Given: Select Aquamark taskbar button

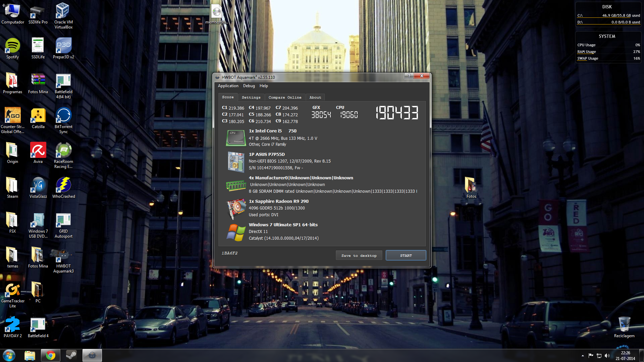Looking at the screenshot, I should pos(92,355).
